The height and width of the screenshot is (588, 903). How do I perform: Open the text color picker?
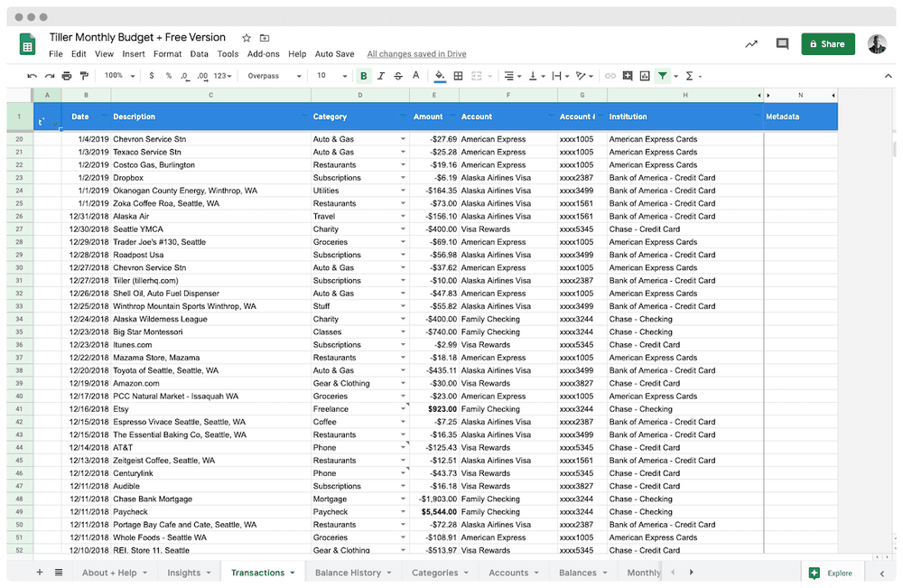[x=415, y=76]
